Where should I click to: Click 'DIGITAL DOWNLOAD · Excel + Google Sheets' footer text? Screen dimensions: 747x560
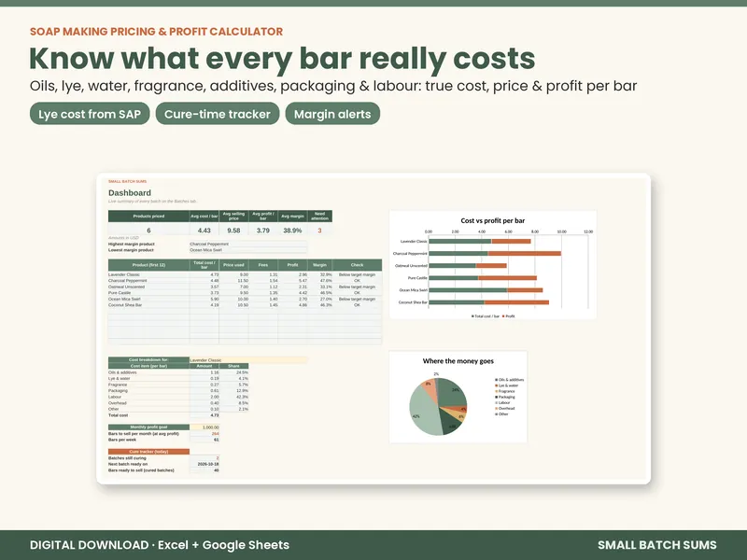coord(160,545)
